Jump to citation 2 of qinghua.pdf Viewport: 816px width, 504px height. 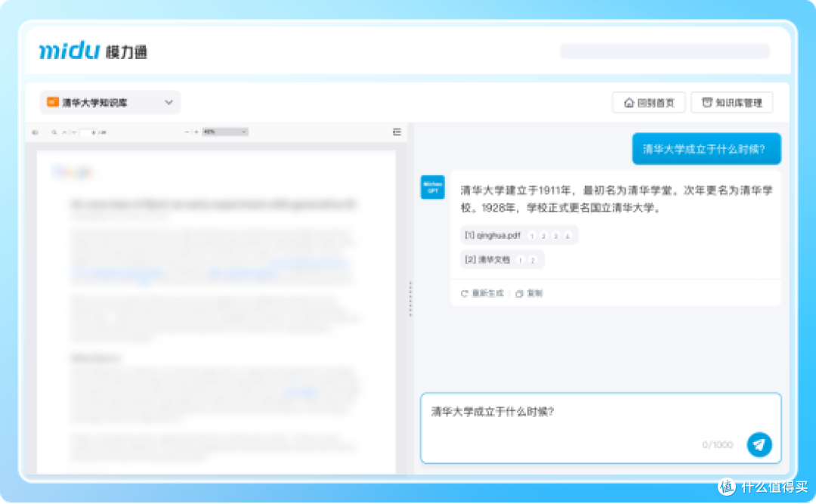pos(543,236)
